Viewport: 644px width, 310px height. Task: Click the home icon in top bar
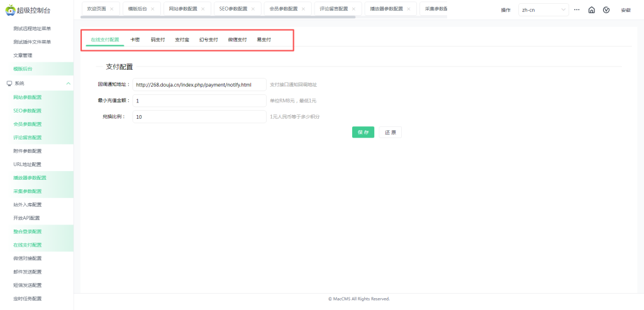click(591, 10)
